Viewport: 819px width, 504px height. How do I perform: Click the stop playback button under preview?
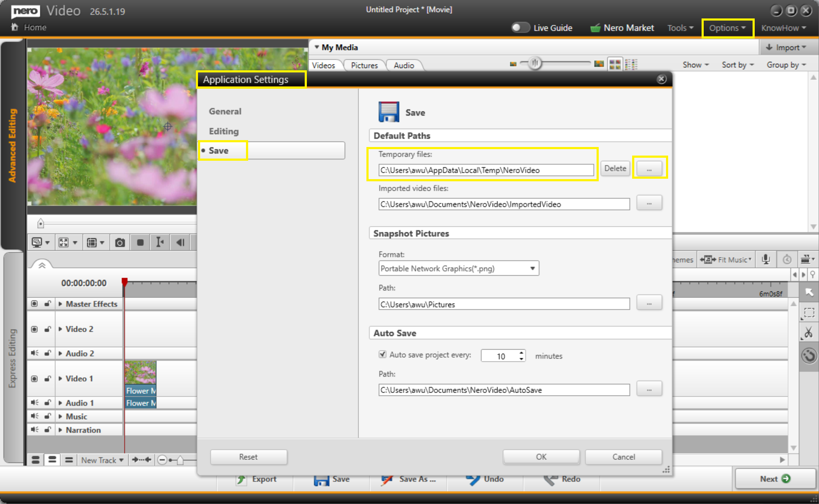click(140, 243)
